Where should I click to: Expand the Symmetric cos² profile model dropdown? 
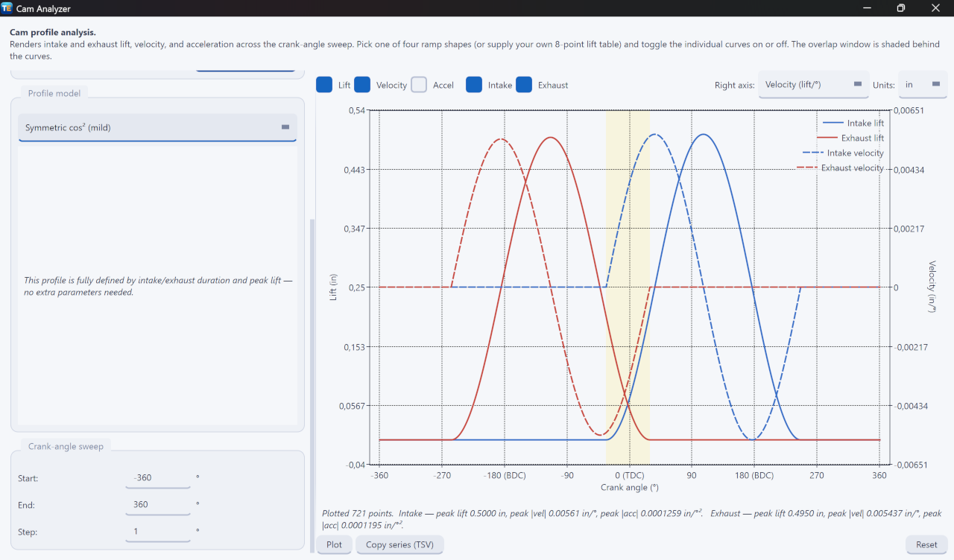[x=157, y=127]
